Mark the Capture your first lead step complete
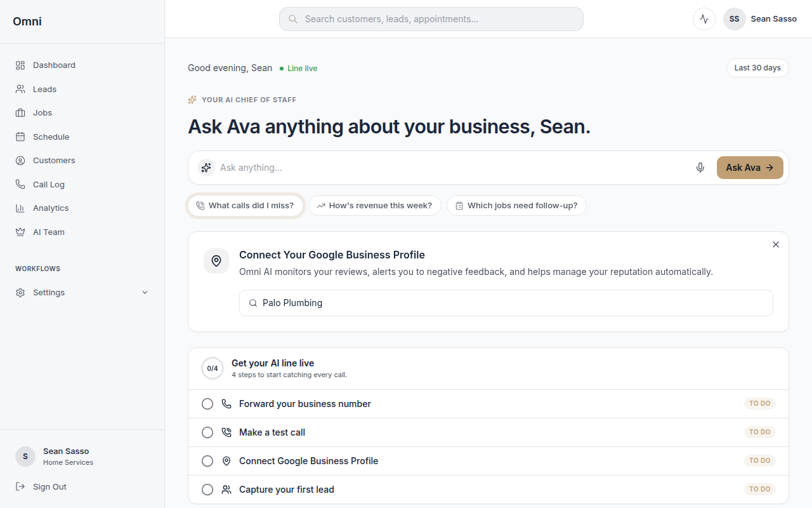The width and height of the screenshot is (812, 508). click(x=207, y=490)
